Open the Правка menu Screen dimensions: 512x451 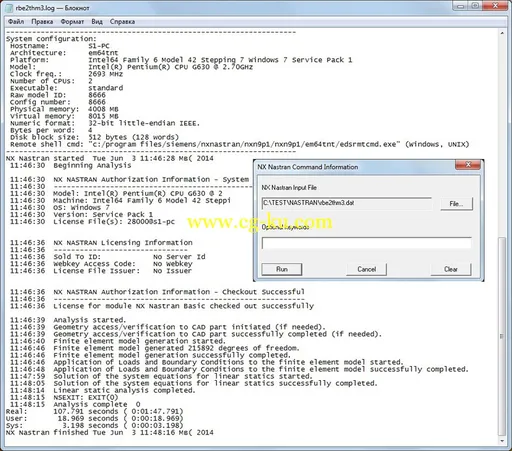point(42,22)
